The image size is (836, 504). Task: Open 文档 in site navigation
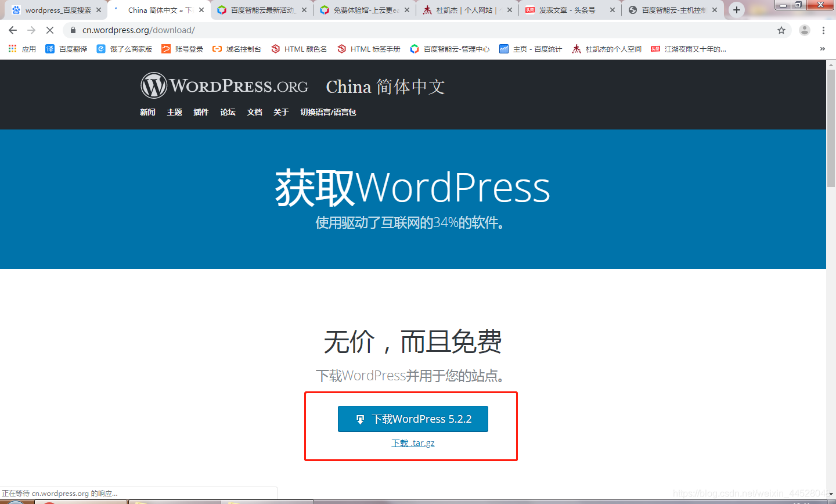tap(254, 112)
